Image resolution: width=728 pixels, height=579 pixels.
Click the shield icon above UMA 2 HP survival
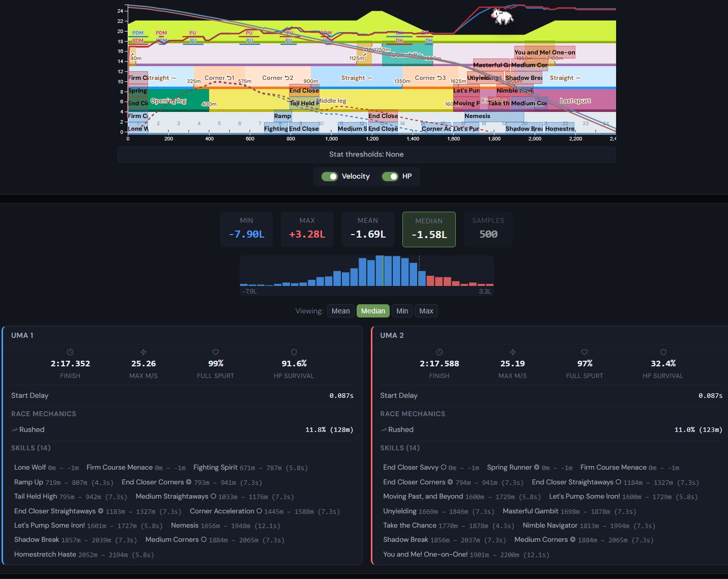click(x=663, y=352)
